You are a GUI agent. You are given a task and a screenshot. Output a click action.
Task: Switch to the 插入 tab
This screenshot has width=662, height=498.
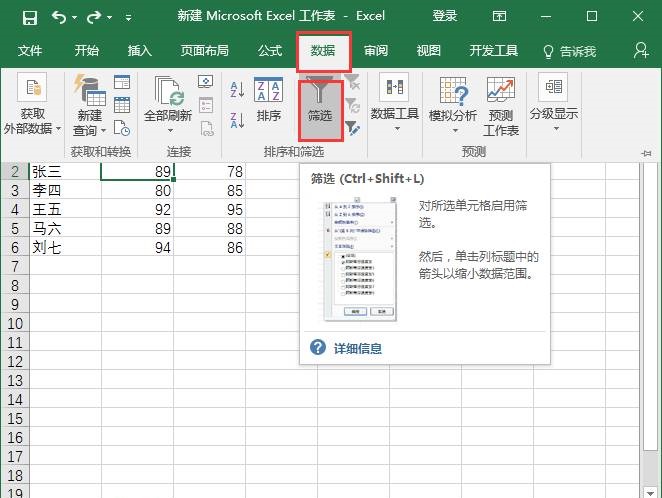point(140,51)
